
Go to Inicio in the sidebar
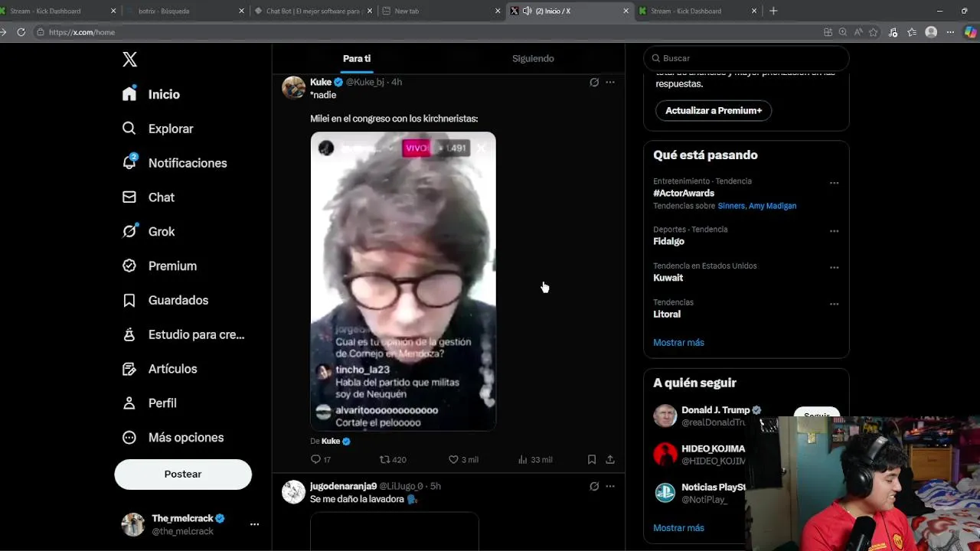[x=151, y=94]
